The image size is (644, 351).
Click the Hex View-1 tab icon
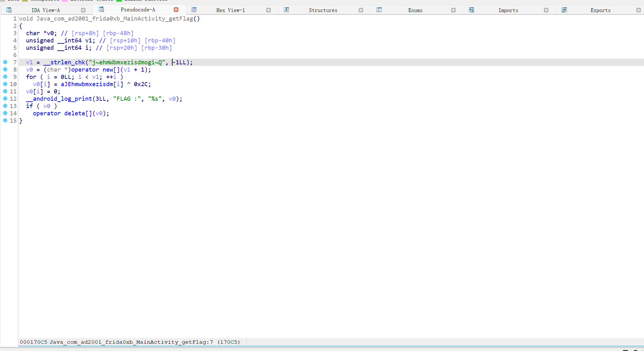tap(194, 10)
